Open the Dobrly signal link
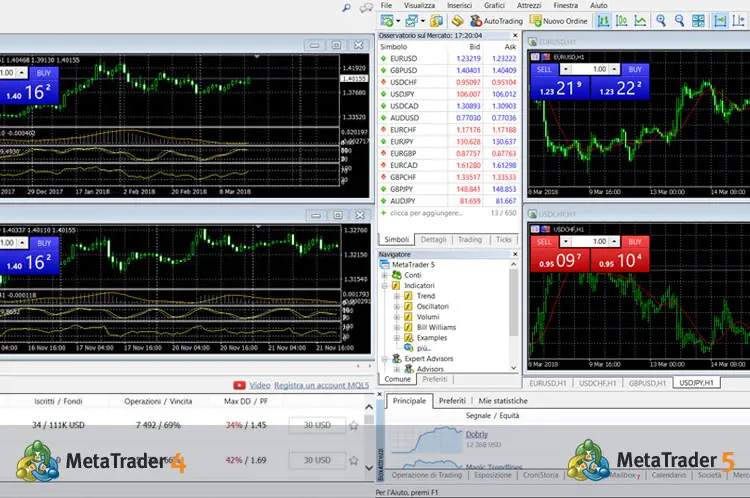 [476, 434]
